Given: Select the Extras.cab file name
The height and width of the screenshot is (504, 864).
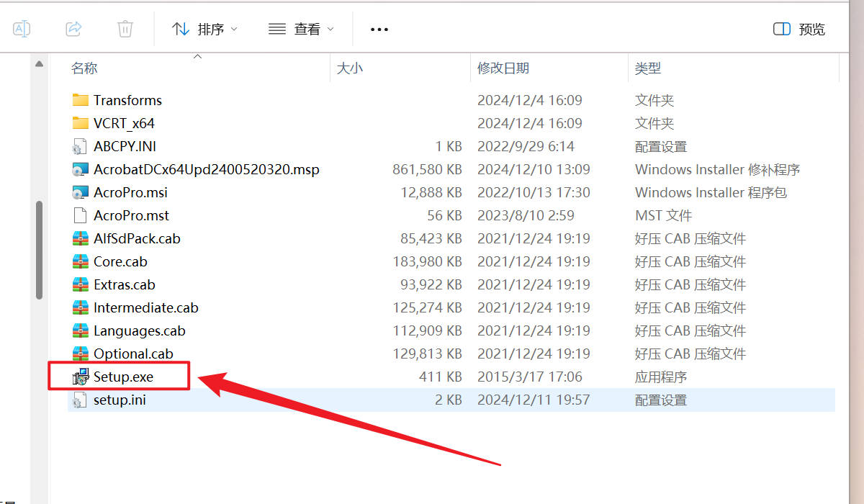Looking at the screenshot, I should point(125,284).
